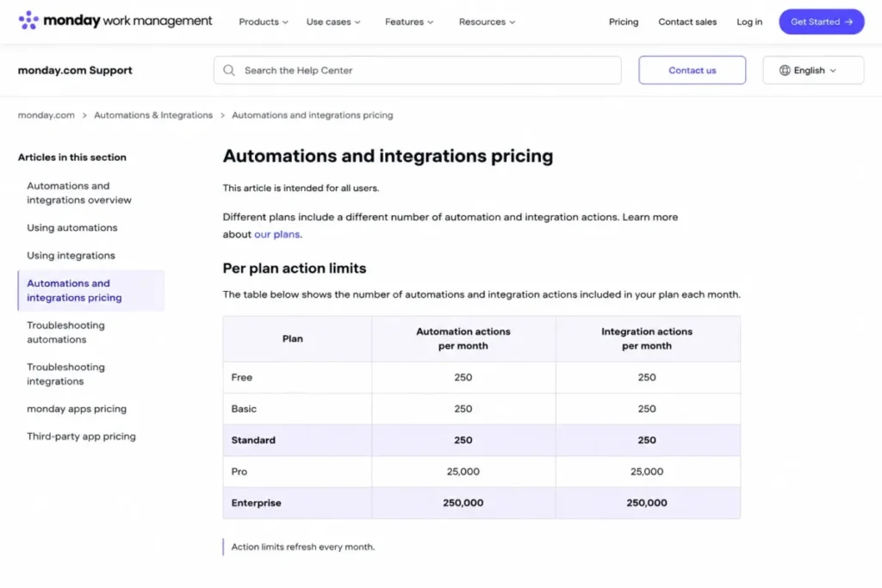Click the 'Standard' plan row label
Screen dimensions: 882x588
(x=253, y=440)
